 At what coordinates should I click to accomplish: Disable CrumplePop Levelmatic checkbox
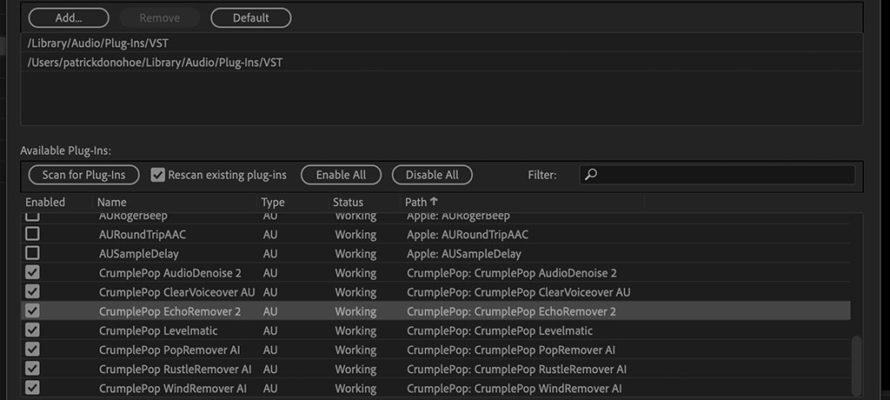point(33,330)
